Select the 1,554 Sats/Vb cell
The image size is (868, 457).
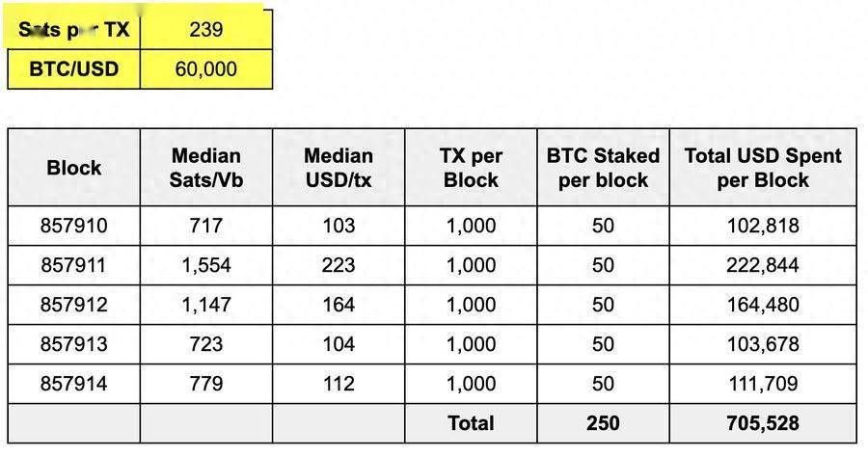click(206, 266)
